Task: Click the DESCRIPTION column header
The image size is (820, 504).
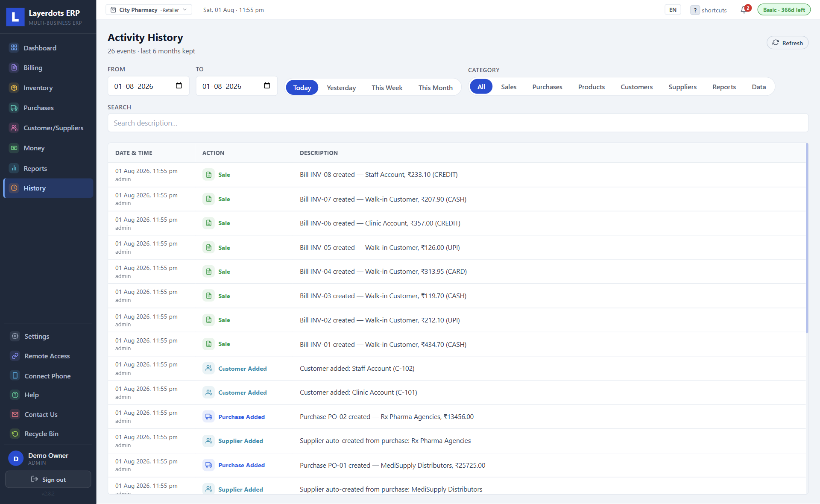Action: point(319,153)
